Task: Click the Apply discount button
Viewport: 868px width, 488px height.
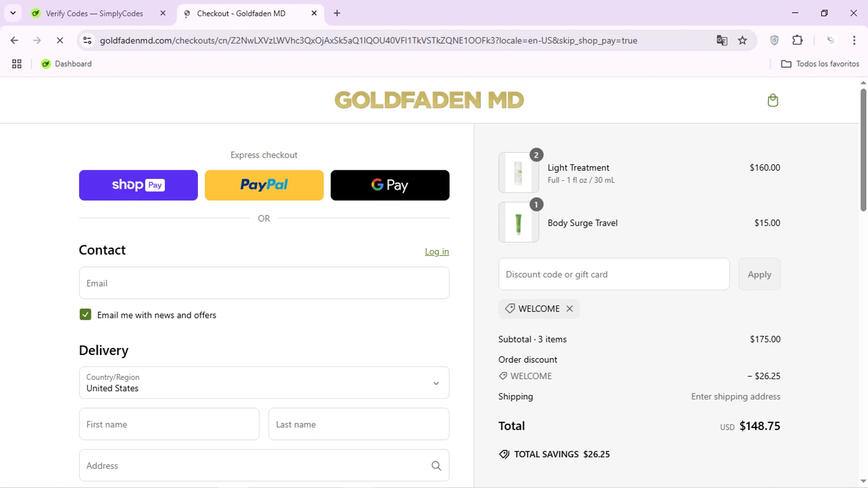Action: pos(759,274)
